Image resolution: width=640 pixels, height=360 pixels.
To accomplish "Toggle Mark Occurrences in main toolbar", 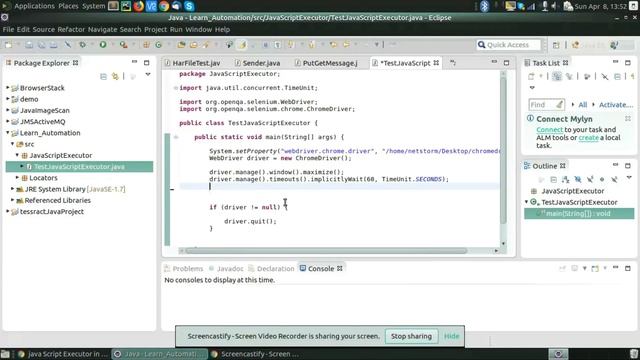I will coord(242,44).
